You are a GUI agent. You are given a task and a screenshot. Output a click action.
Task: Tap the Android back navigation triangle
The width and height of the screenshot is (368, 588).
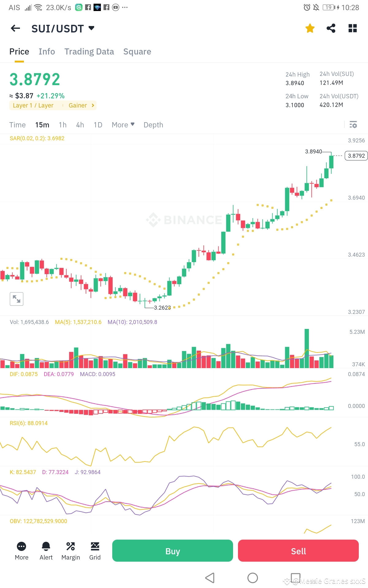(210, 578)
